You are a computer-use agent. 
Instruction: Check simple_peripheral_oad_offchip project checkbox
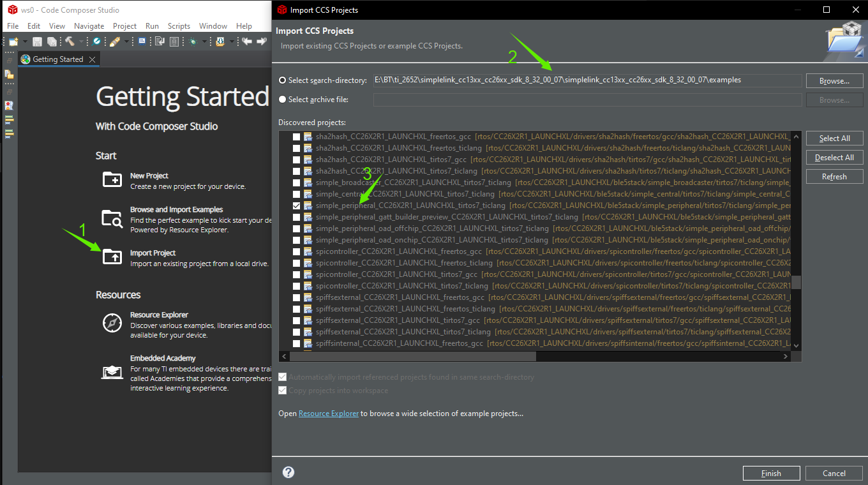tap(296, 229)
